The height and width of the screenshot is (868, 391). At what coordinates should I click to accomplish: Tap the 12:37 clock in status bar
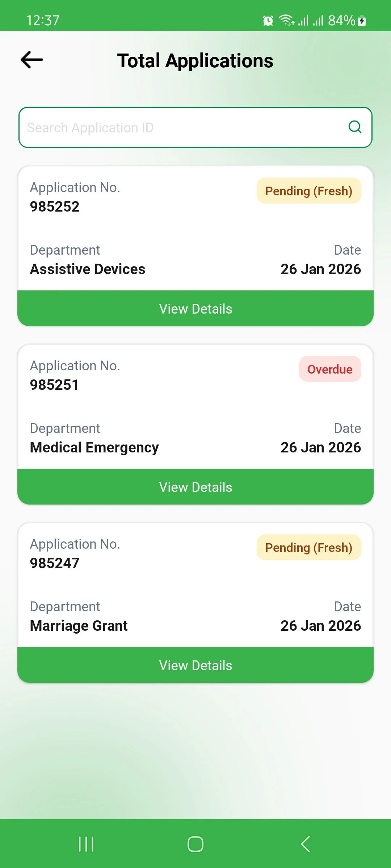click(x=43, y=21)
